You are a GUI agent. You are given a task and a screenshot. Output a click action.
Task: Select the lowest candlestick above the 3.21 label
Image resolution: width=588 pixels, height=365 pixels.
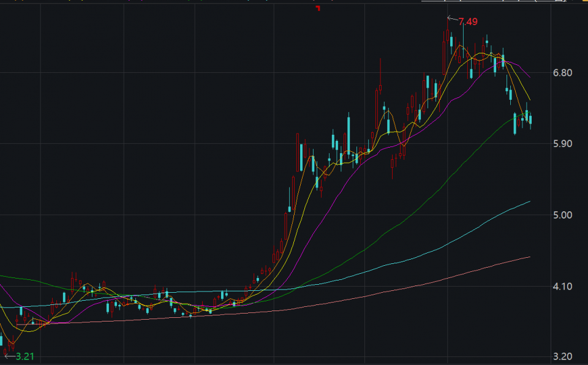point(6,350)
